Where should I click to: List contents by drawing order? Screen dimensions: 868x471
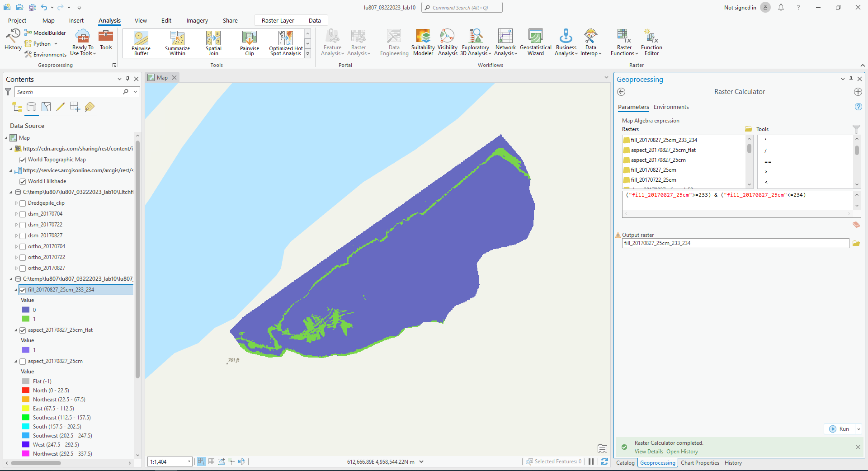[17, 107]
